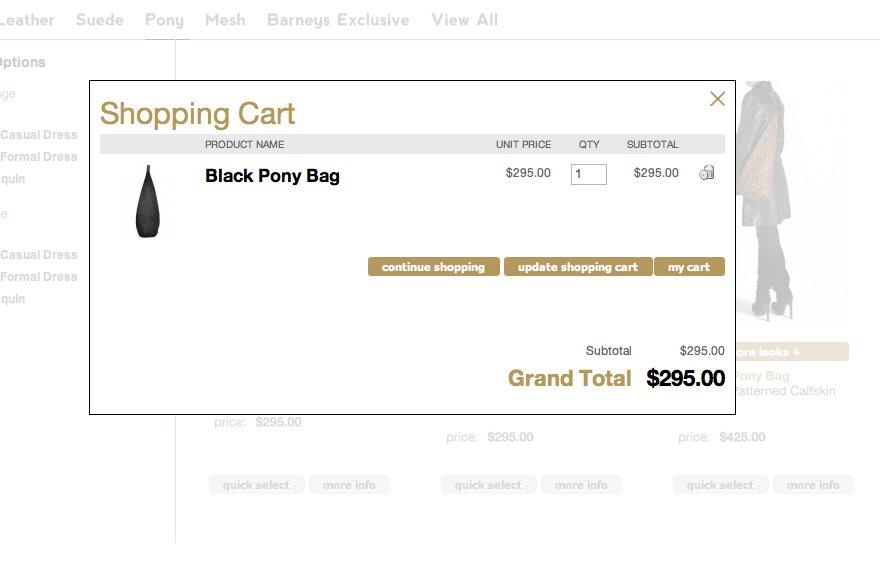Click quick select below the $425.00 price
The height and width of the screenshot is (584, 880).
click(x=720, y=485)
